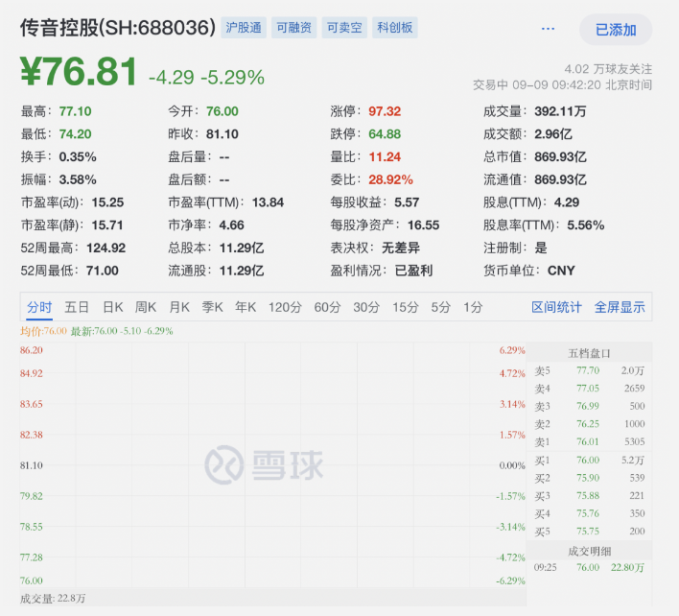Click the 量比 value 11.24

(385, 156)
